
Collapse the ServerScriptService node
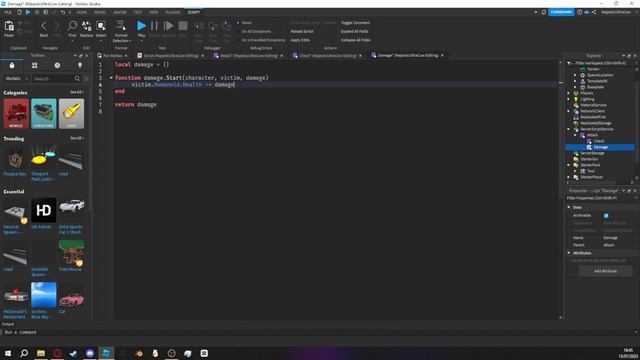click(x=569, y=129)
